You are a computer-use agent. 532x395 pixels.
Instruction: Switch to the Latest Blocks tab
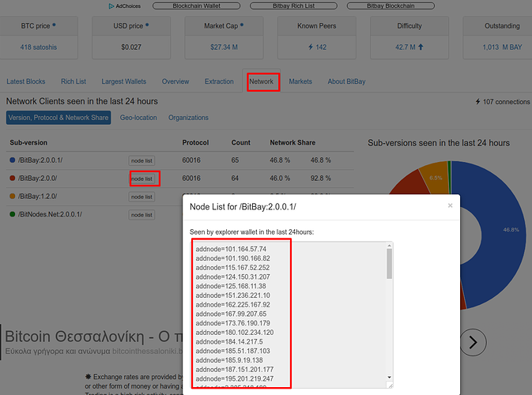tap(26, 81)
